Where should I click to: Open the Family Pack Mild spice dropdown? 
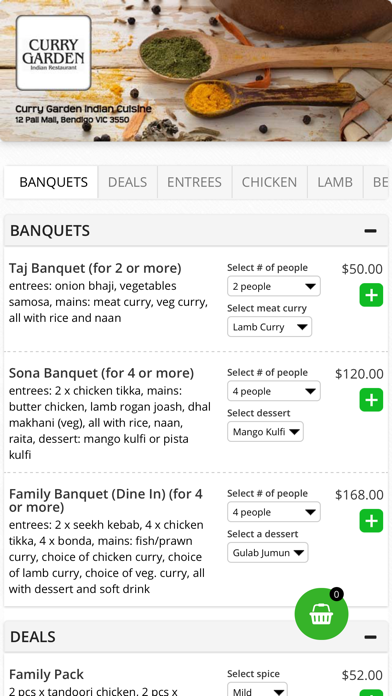pos(257,690)
